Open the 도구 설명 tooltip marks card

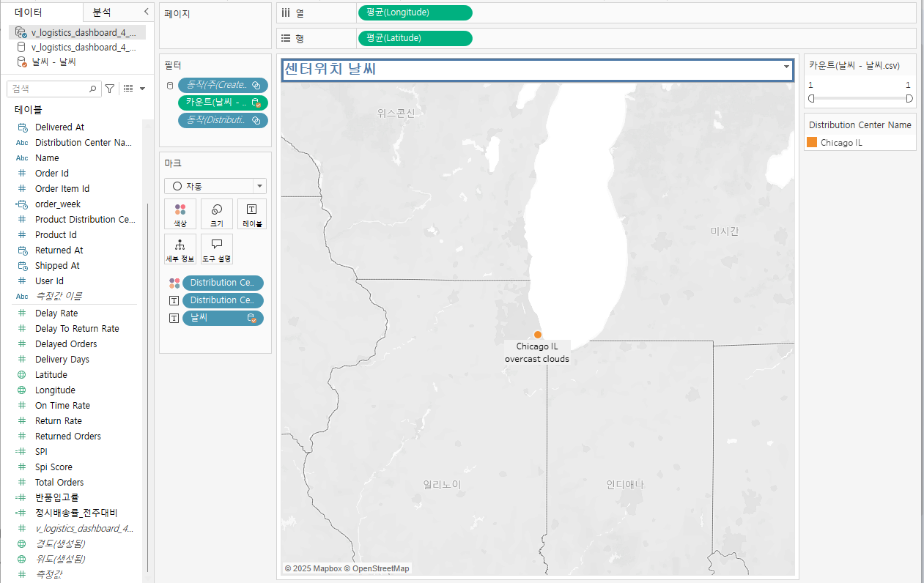point(217,249)
